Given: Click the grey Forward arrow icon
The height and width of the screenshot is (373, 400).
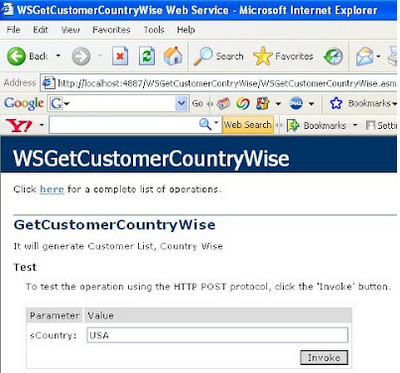Looking at the screenshot, I should point(81,56).
